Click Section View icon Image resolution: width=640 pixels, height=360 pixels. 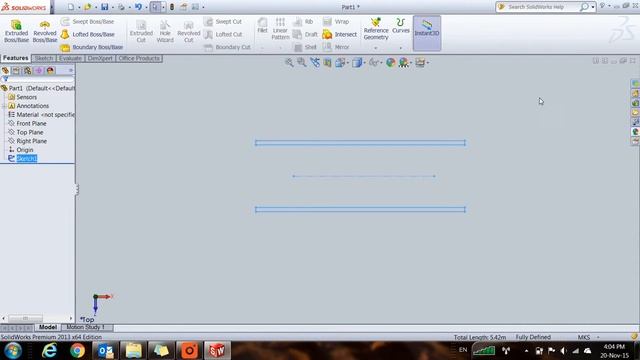pyautogui.click(x=327, y=62)
